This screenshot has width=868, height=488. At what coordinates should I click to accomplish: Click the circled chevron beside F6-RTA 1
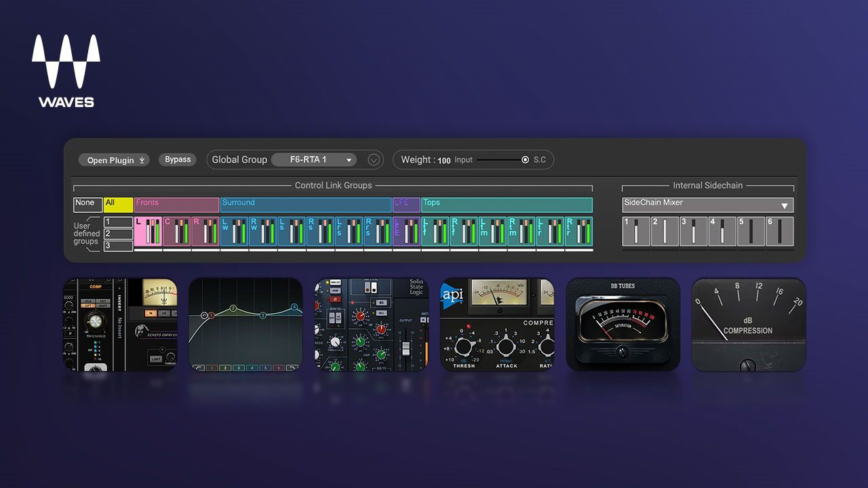click(373, 160)
